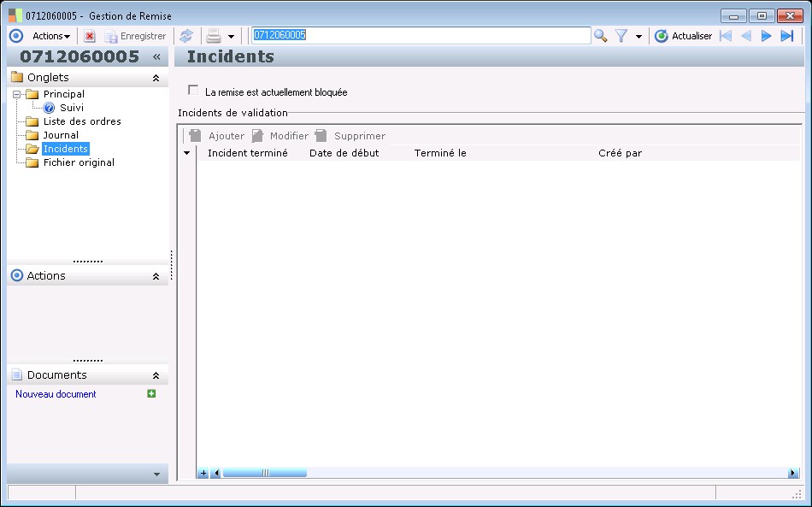Click the Actualiser refresh button

tap(684, 36)
